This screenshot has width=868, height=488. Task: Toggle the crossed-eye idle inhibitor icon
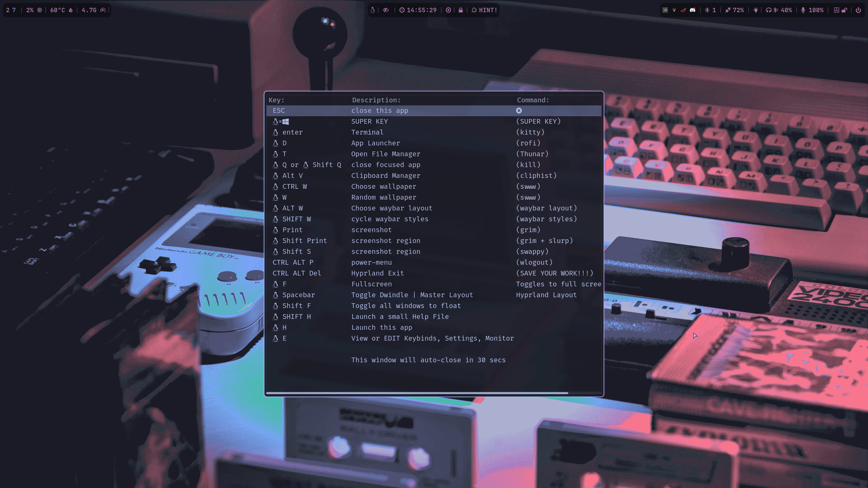[386, 10]
